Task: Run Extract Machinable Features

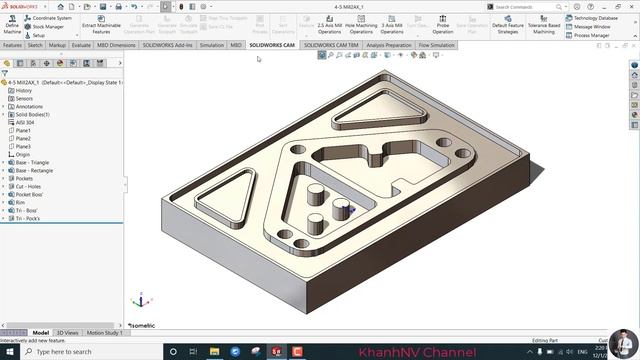Action: click(x=101, y=25)
